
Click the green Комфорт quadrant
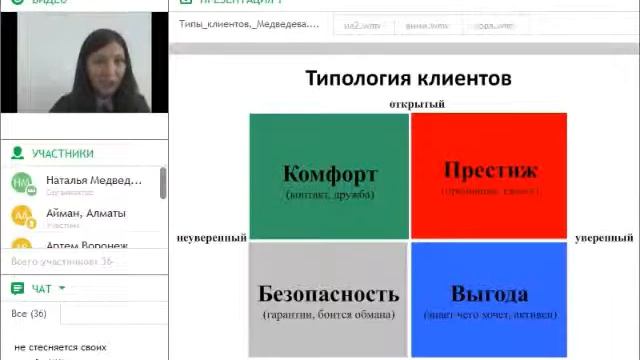point(329,176)
